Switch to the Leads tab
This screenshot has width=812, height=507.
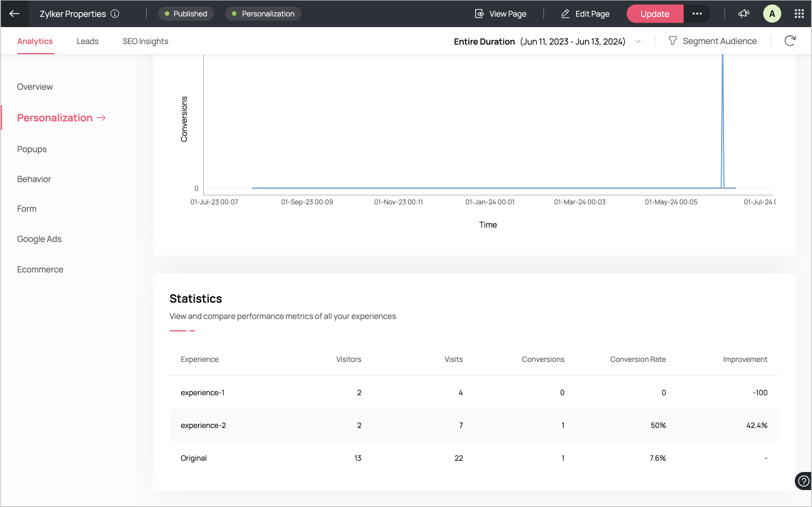[87, 41]
